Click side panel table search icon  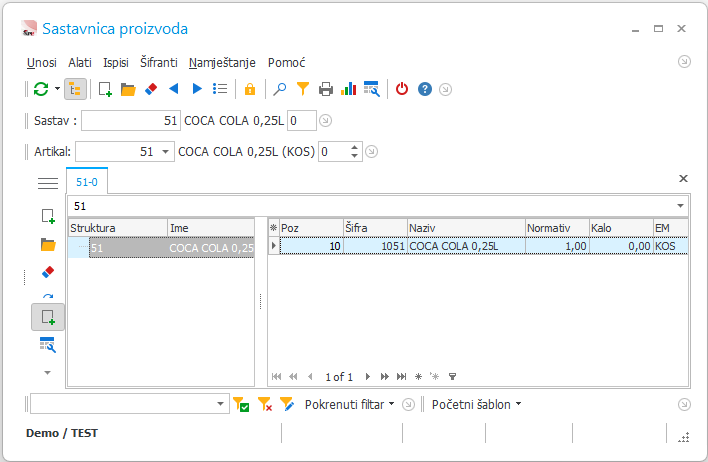coord(48,345)
